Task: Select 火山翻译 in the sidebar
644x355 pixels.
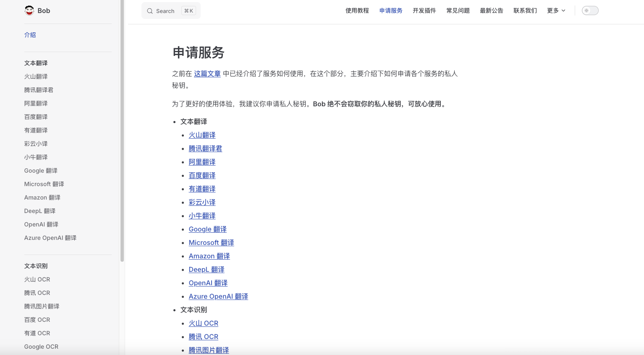Action: [36, 76]
